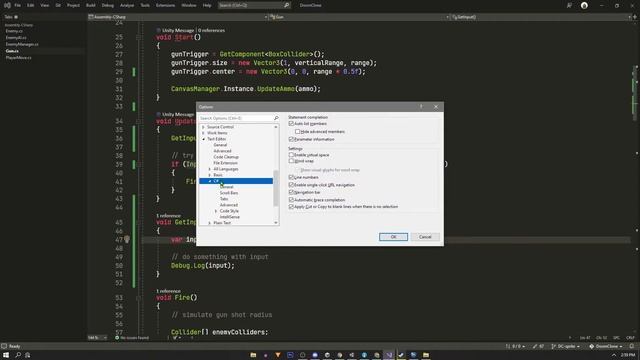The width and height of the screenshot is (640, 360).
Task: Open the Git menu
Action: [x=58, y=5]
